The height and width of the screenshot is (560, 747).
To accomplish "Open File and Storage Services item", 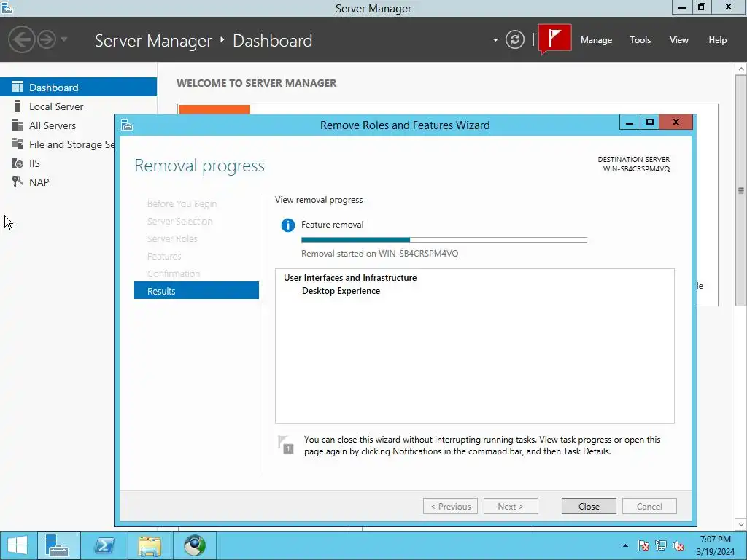I will click(x=57, y=144).
